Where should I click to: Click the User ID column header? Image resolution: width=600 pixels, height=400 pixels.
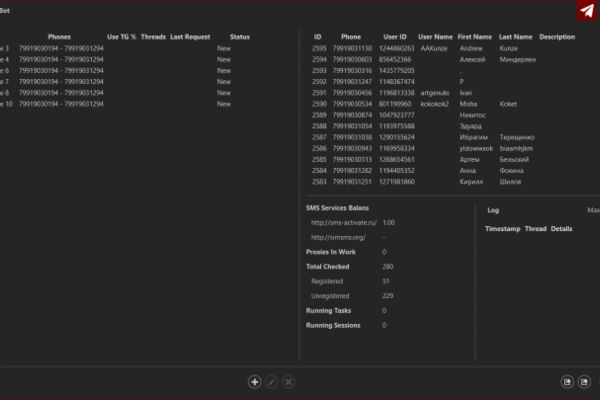[x=395, y=37]
